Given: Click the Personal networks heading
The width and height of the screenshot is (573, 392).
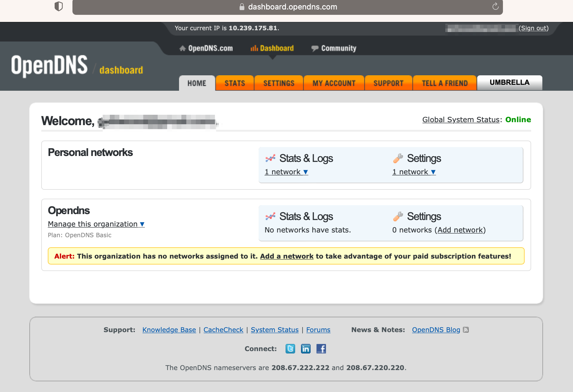Looking at the screenshot, I should (90, 152).
